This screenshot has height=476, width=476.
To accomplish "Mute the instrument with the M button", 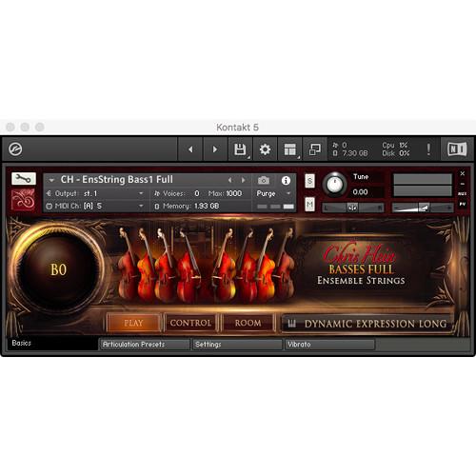I will (x=309, y=204).
